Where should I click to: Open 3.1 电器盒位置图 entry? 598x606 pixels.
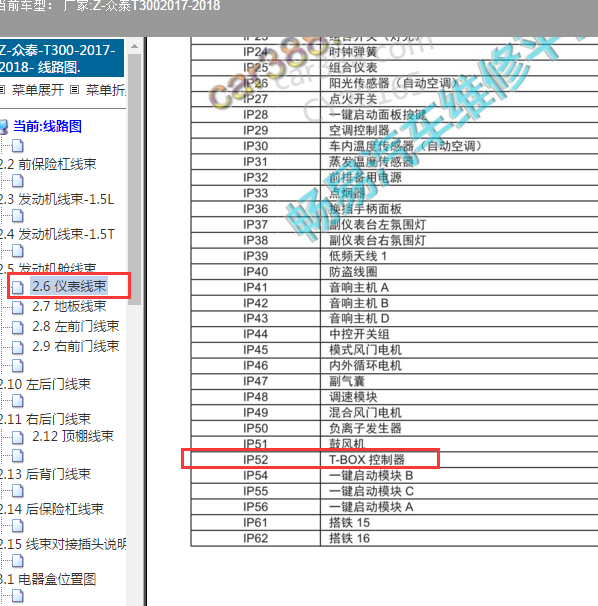tap(48, 579)
